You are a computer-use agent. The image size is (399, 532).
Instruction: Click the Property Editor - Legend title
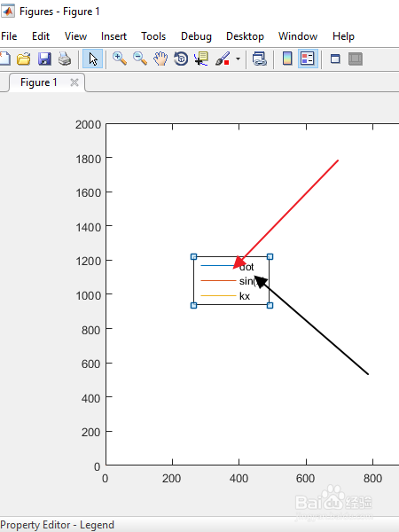point(58,525)
